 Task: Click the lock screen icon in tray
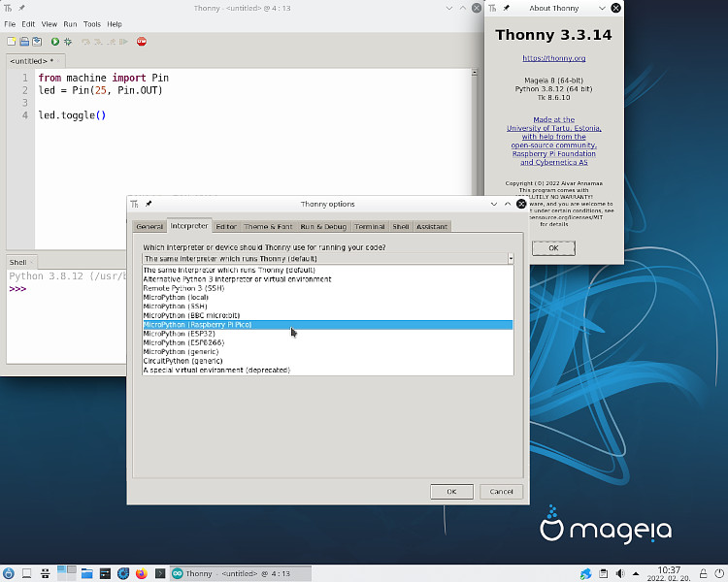pos(704,573)
